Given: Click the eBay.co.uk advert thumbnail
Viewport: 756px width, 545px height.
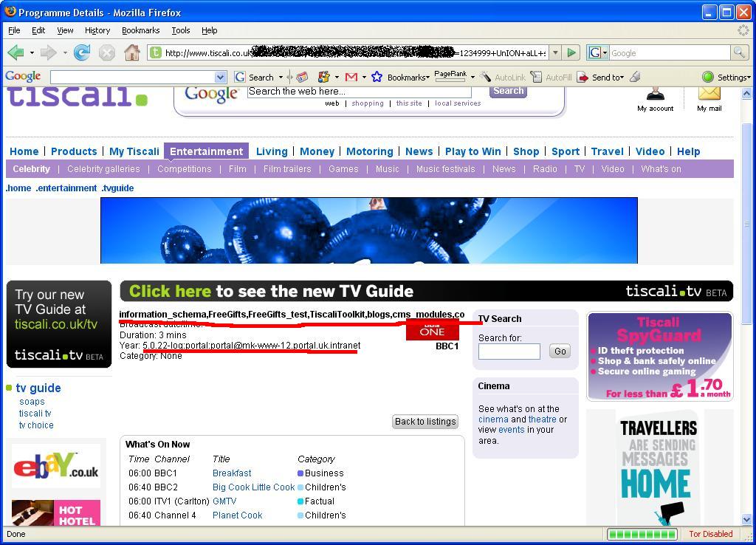Looking at the screenshot, I should [56, 465].
